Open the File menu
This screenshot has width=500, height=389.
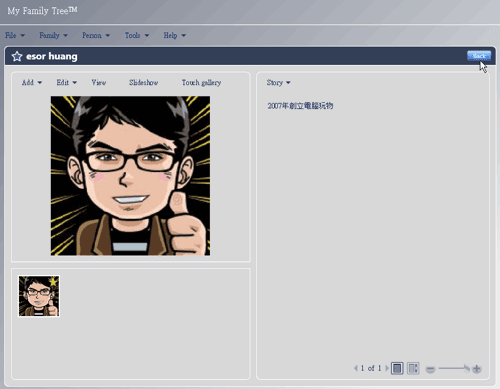15,35
